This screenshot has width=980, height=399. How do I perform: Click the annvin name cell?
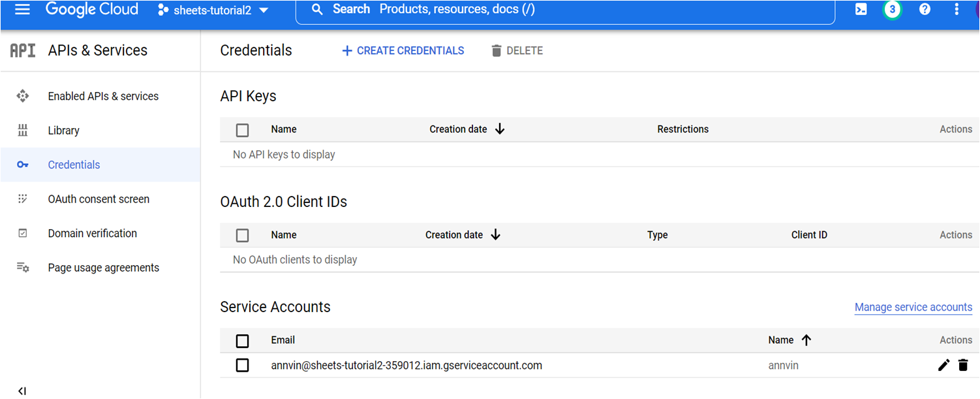(x=784, y=366)
